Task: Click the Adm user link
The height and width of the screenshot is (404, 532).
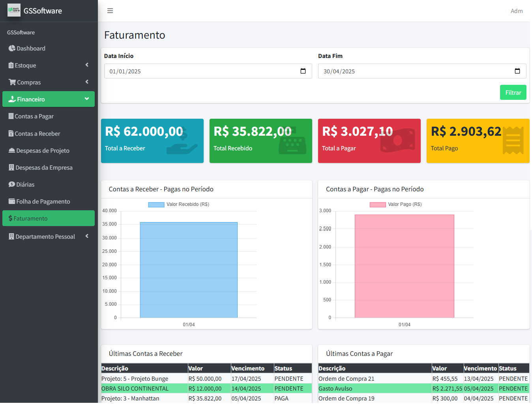Action: pyautogui.click(x=516, y=11)
